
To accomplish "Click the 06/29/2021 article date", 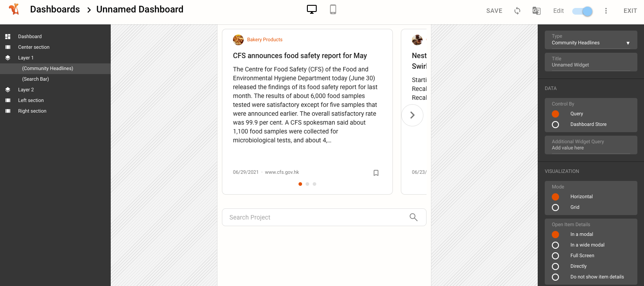I will (246, 172).
